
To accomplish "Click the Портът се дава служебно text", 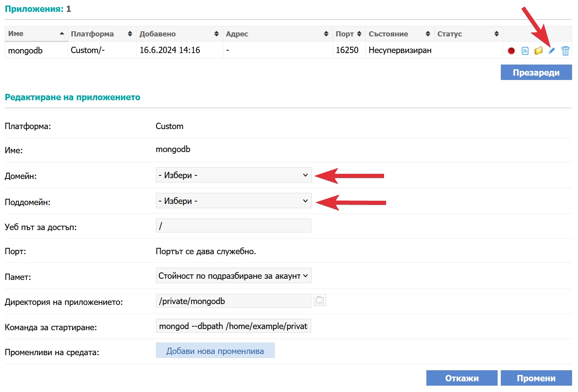I will (205, 251).
